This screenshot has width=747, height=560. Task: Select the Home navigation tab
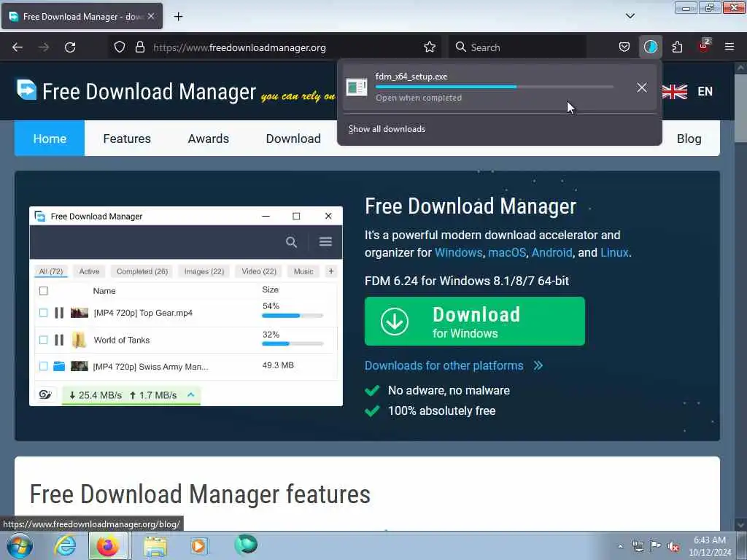tap(50, 139)
